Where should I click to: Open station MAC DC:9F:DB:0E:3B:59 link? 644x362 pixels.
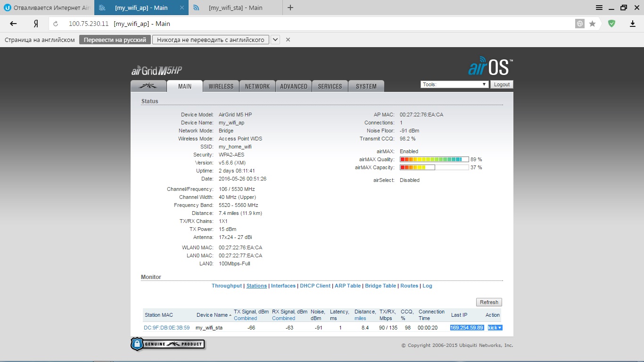167,328
